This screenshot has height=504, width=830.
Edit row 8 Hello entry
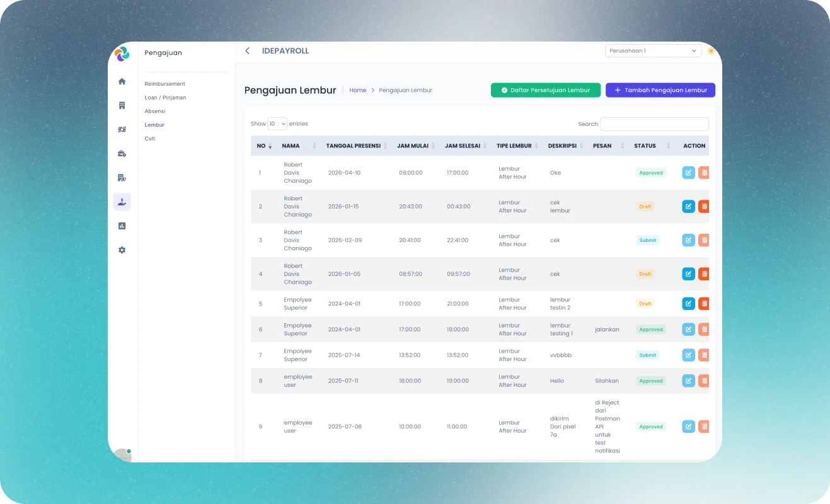coord(689,381)
